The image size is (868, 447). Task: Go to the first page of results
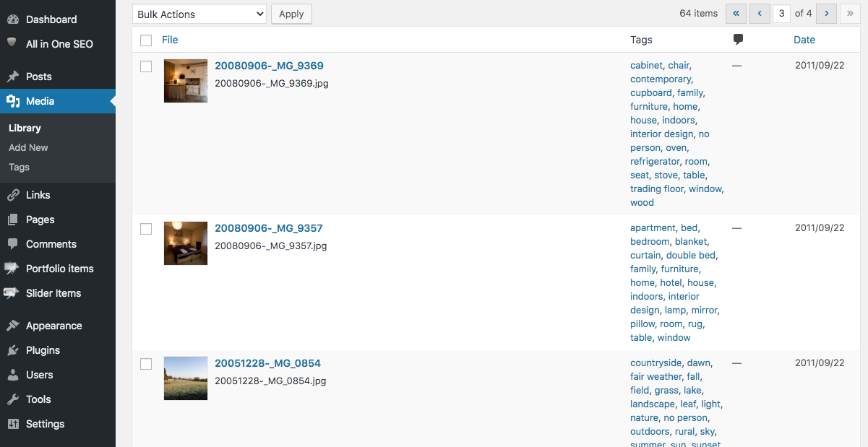[x=736, y=13]
